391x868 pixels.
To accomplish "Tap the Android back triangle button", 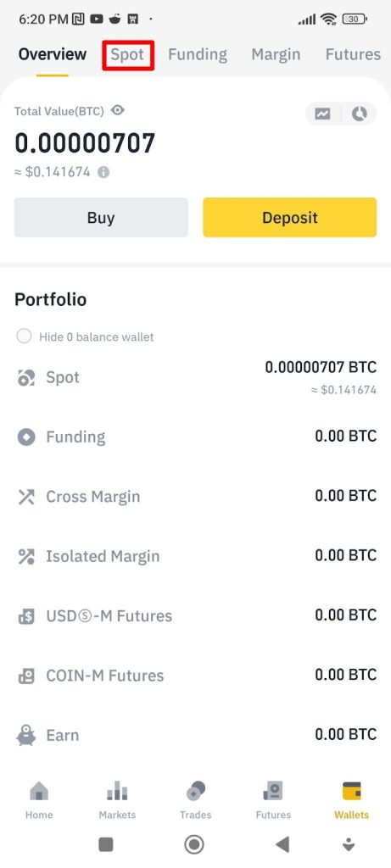I will coord(282,844).
